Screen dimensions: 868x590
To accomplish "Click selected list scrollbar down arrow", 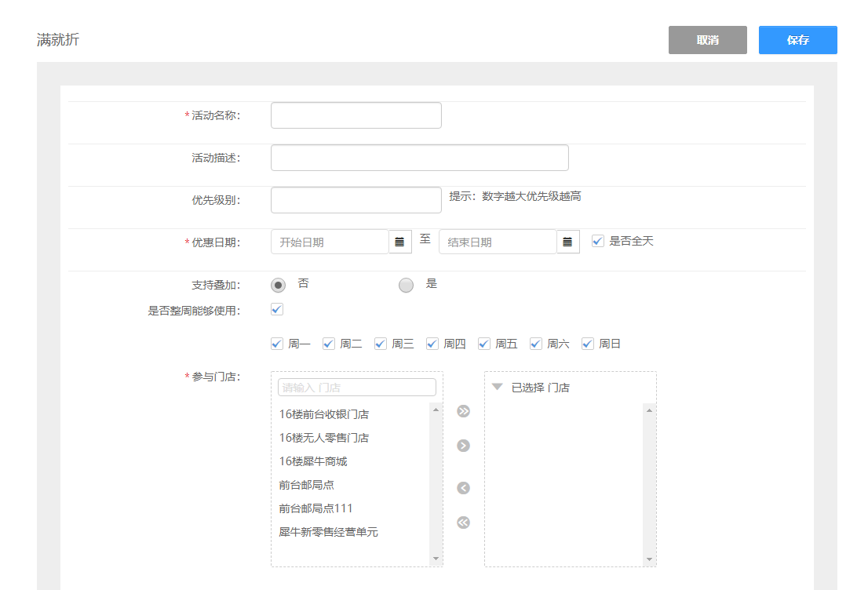I will (x=649, y=559).
